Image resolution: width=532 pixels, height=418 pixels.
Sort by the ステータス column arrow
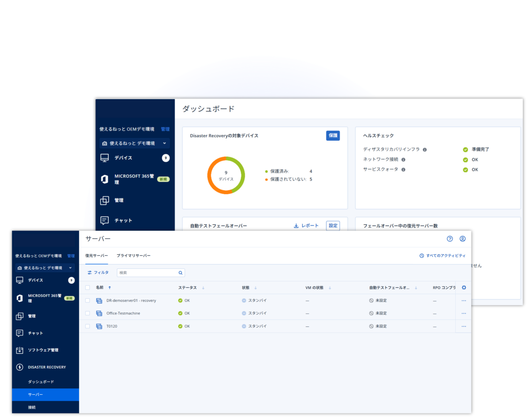coord(203,288)
